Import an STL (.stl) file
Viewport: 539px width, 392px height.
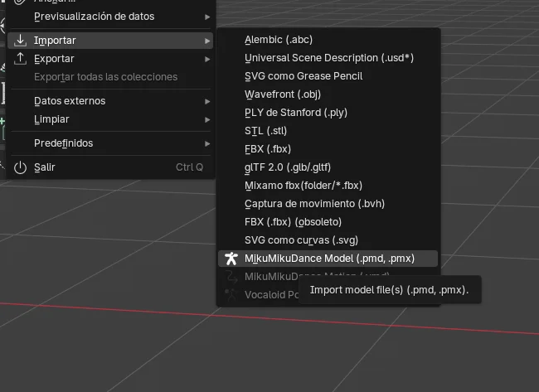click(328, 131)
